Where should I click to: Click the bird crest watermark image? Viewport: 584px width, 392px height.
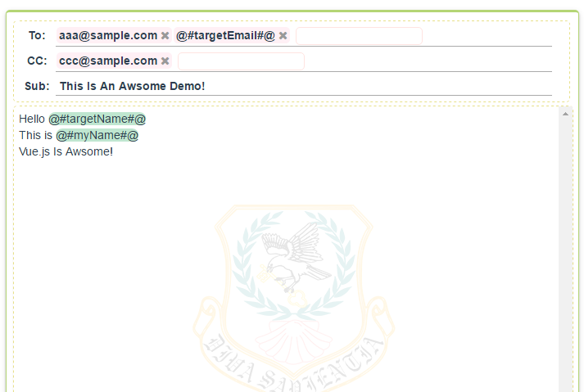294,298
